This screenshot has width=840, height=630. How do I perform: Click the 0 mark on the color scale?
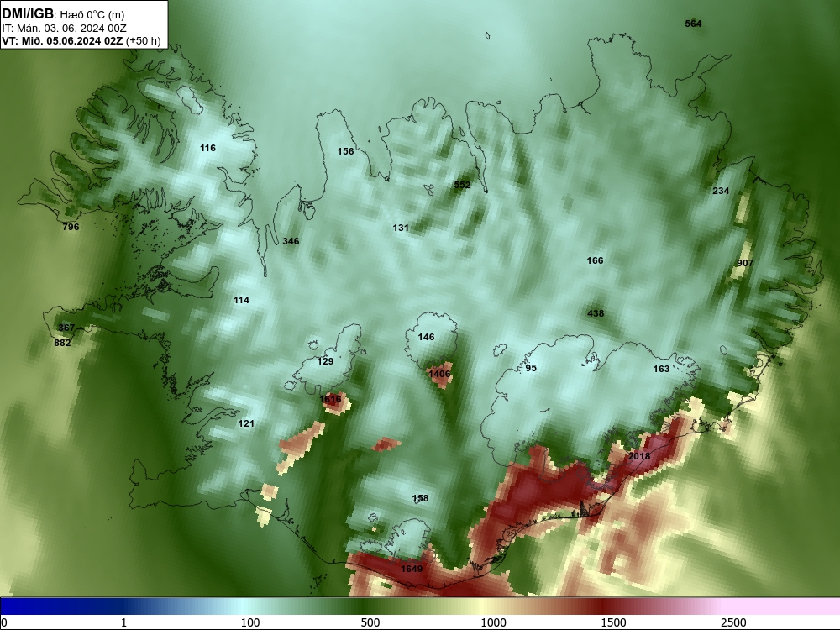(4, 622)
